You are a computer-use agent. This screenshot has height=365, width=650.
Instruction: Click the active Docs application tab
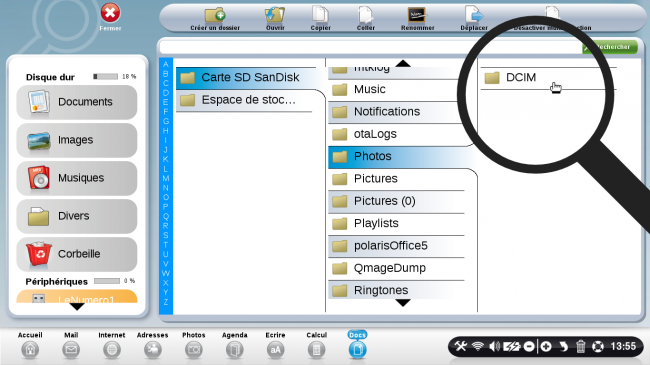click(x=357, y=345)
